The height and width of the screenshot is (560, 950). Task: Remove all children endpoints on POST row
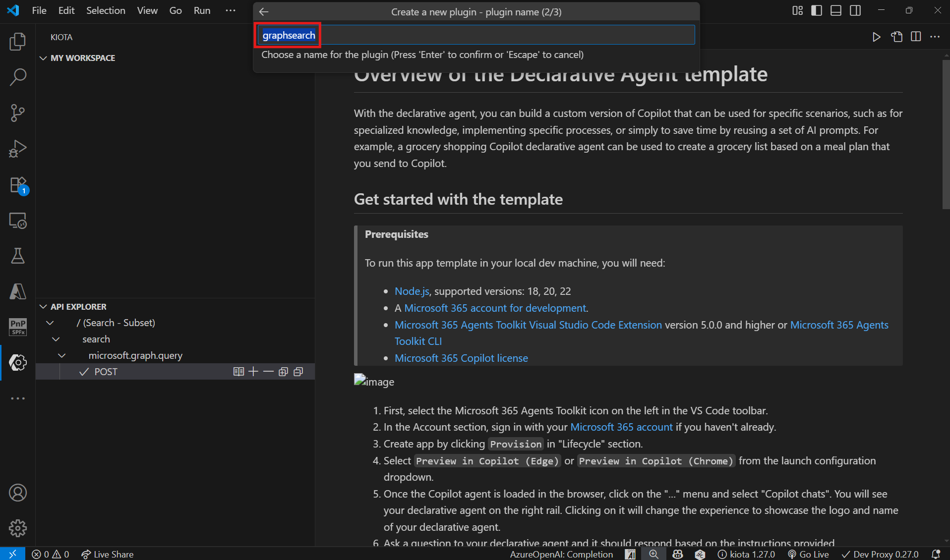pos(298,372)
